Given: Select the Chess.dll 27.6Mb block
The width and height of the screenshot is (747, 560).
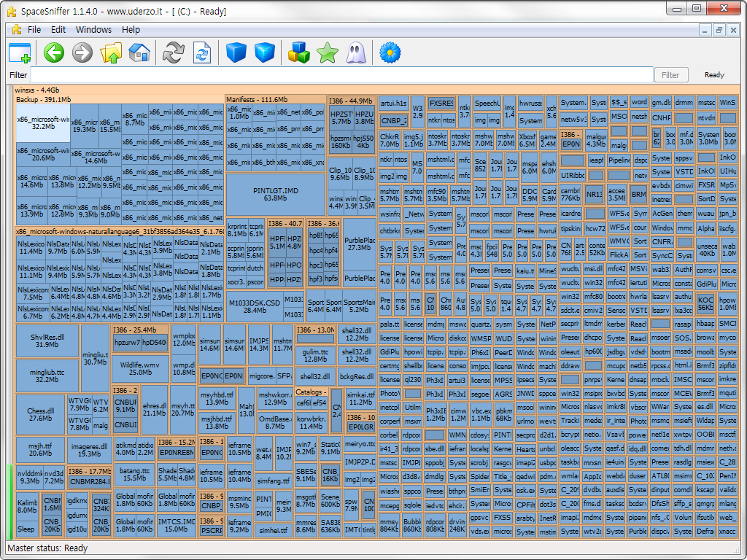Looking at the screenshot, I should pos(40,414).
